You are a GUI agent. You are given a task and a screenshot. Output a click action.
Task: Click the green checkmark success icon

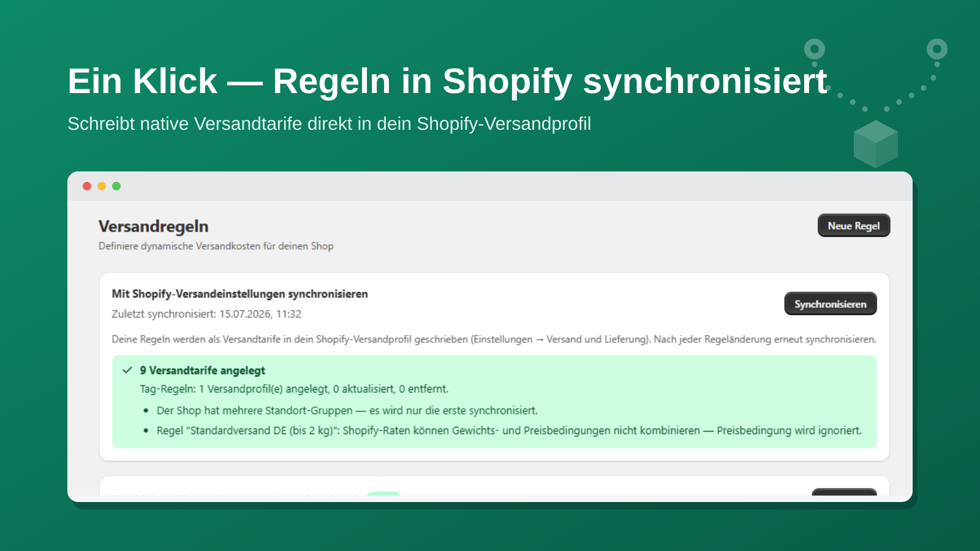[x=127, y=370]
